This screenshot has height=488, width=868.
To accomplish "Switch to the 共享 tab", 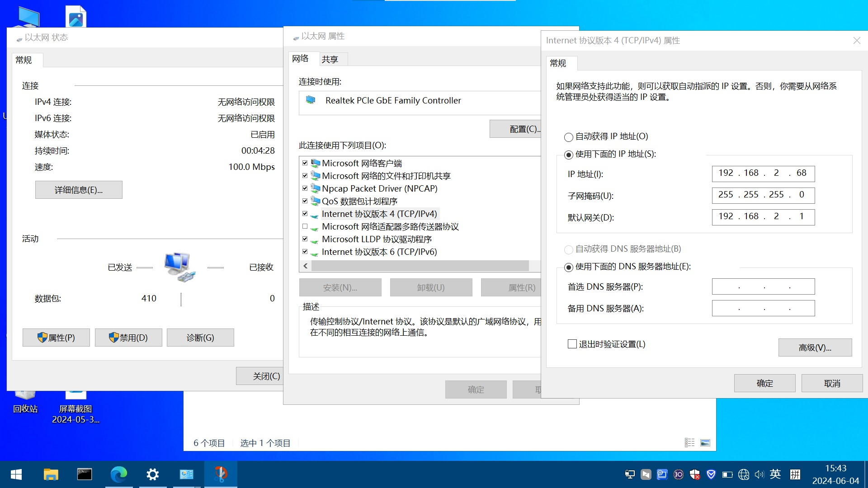I will point(330,59).
